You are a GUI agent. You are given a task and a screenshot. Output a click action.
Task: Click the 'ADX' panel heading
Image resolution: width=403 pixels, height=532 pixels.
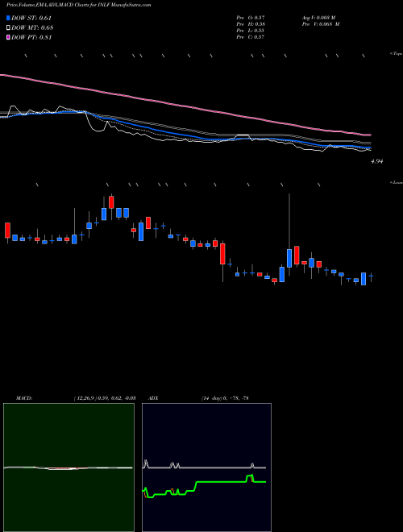coord(152,398)
